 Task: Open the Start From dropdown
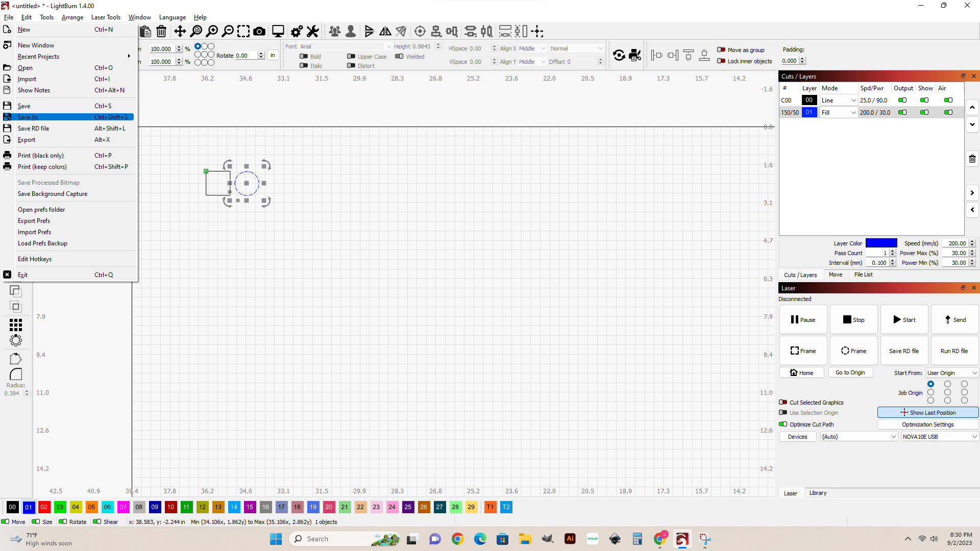952,373
